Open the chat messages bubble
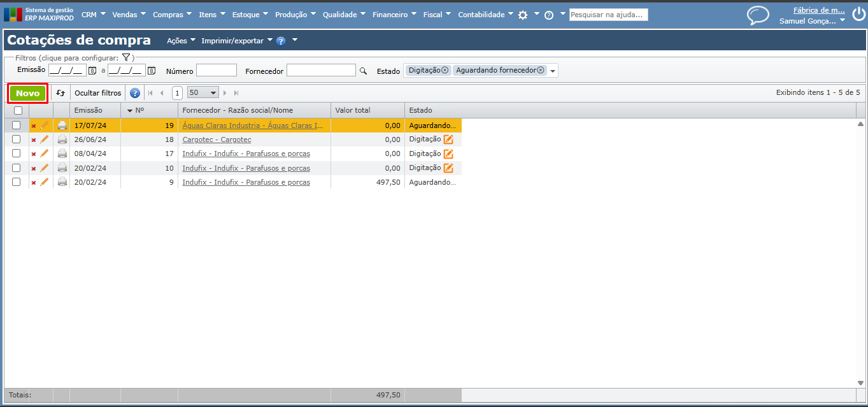 coord(758,15)
